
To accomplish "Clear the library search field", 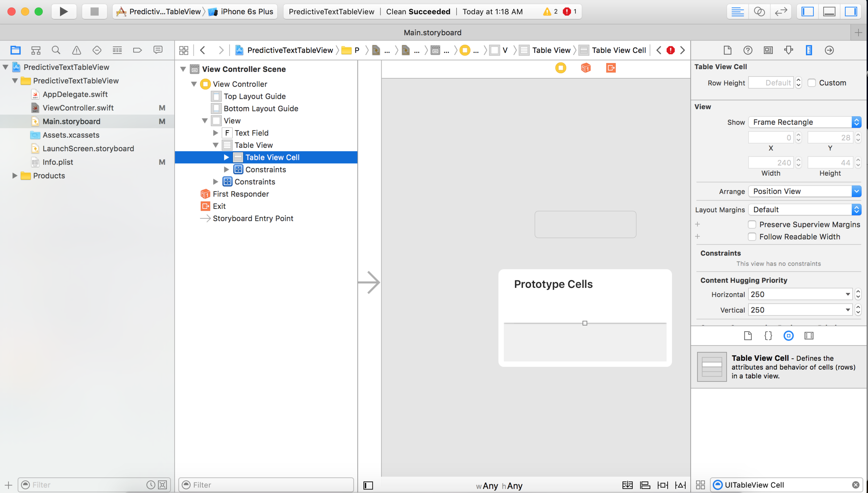I will pos(856,485).
